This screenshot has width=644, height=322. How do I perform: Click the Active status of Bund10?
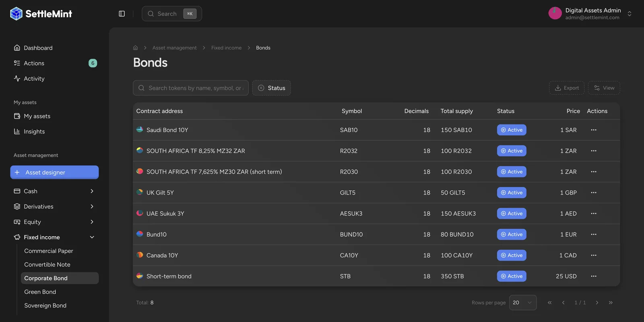tap(512, 235)
